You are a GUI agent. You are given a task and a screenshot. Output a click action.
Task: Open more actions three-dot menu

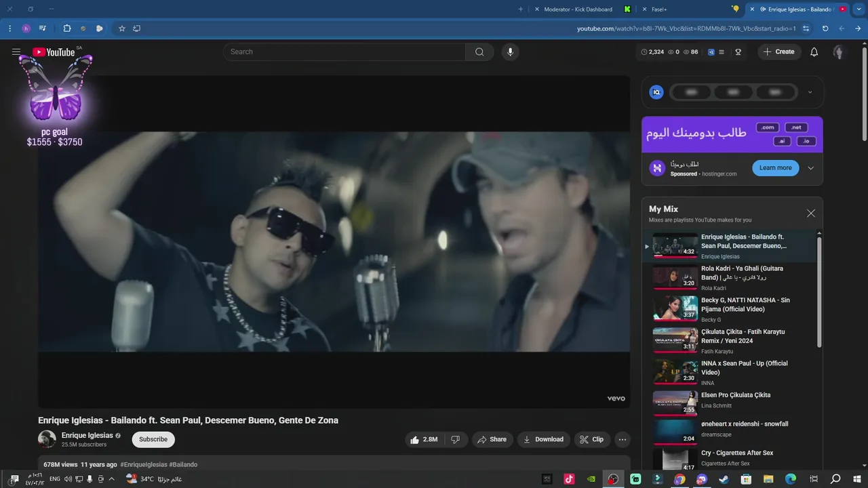(x=623, y=439)
